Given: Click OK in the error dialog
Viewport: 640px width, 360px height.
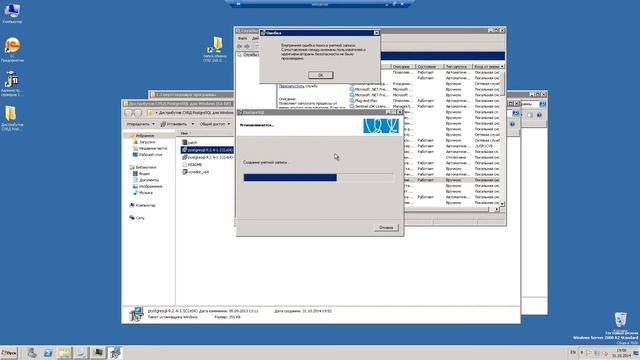Looking at the screenshot, I should pos(320,75).
